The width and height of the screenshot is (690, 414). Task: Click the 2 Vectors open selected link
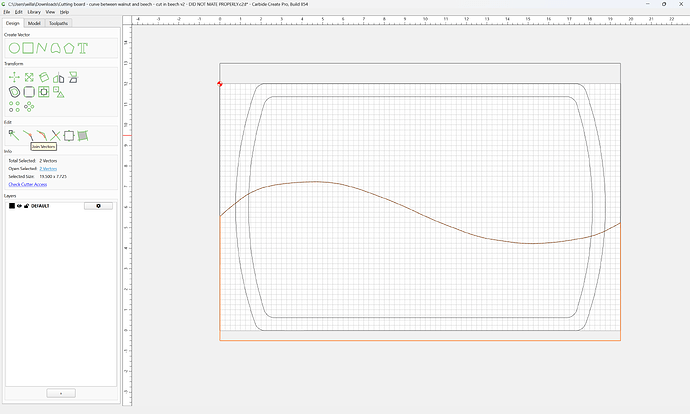pyautogui.click(x=48, y=169)
